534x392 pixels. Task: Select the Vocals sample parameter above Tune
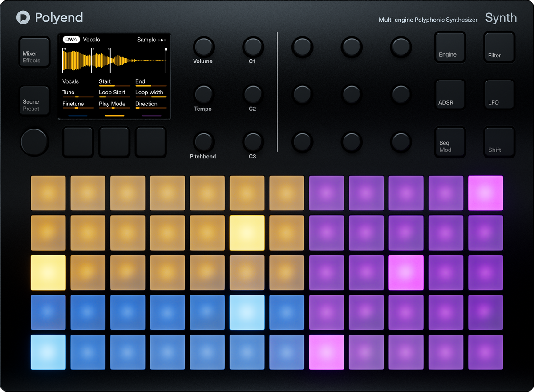(x=70, y=81)
